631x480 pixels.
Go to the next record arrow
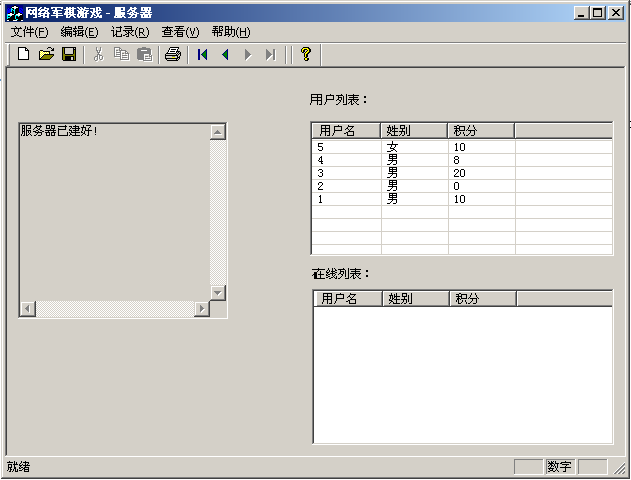(x=248, y=54)
